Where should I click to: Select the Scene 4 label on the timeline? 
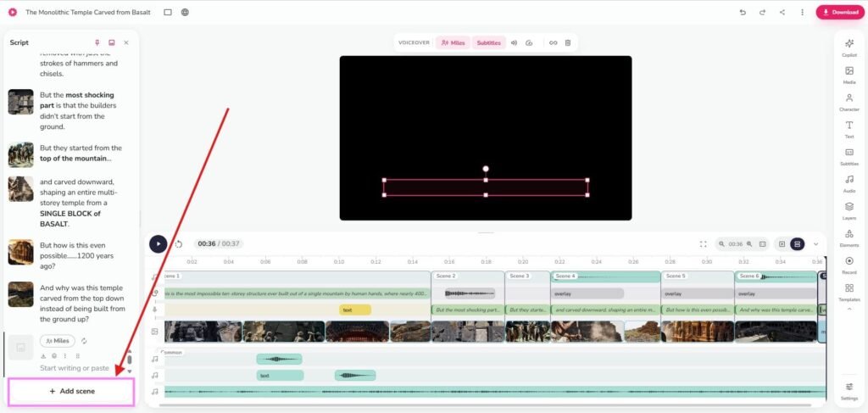(565, 276)
